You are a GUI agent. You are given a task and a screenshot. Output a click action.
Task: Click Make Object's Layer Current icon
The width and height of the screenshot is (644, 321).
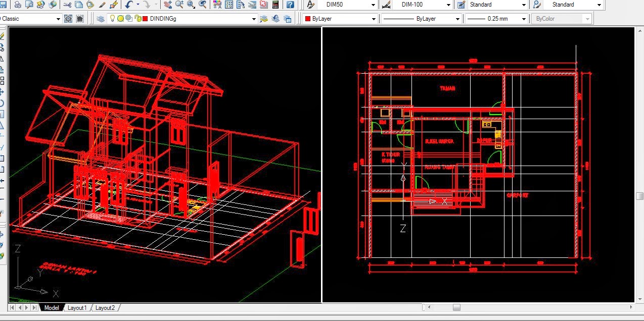click(x=264, y=19)
